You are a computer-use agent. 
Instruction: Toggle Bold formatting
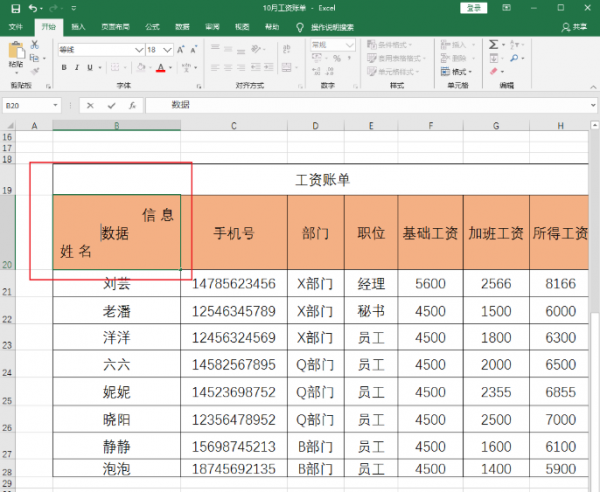64,68
